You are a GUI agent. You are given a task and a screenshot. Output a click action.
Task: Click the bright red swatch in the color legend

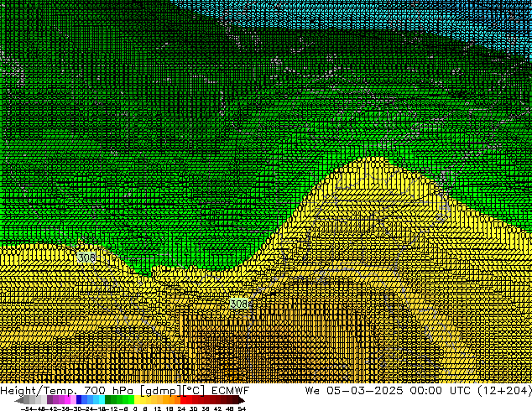183,399
